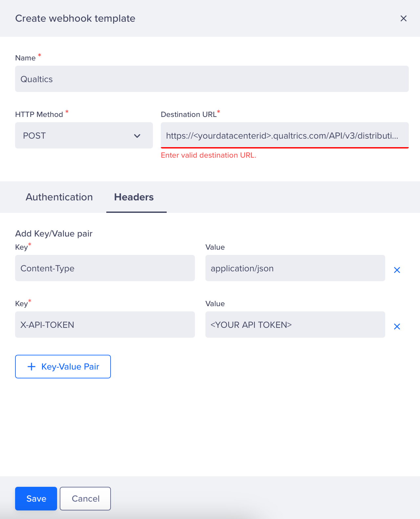The height and width of the screenshot is (519, 420).
Task: Remove the Content-Type header row
Action: [397, 270]
